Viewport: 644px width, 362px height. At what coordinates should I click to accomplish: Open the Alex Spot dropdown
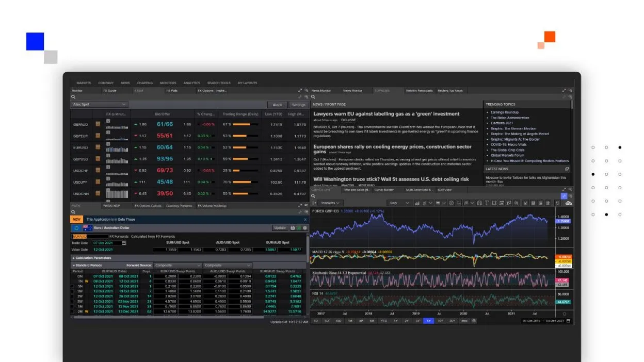[99, 104]
